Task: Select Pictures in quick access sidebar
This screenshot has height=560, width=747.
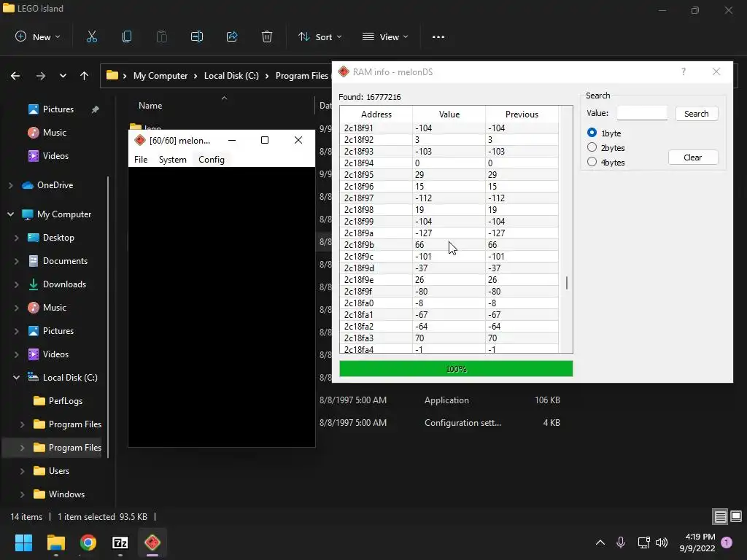Action: [58, 109]
